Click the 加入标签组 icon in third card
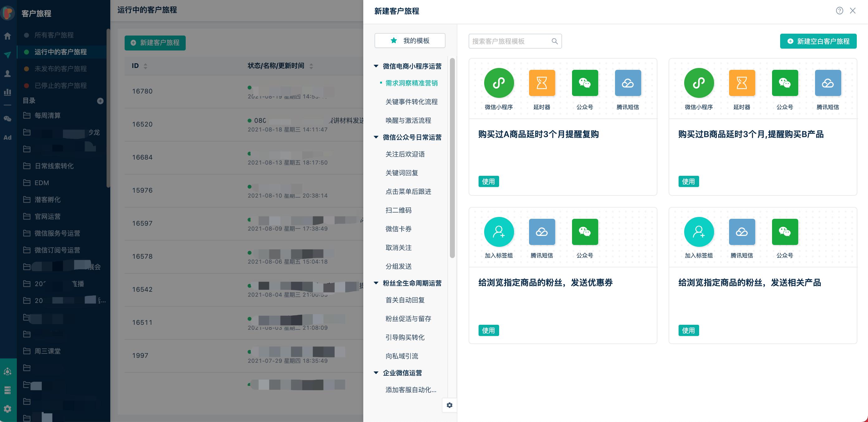 coord(499,232)
